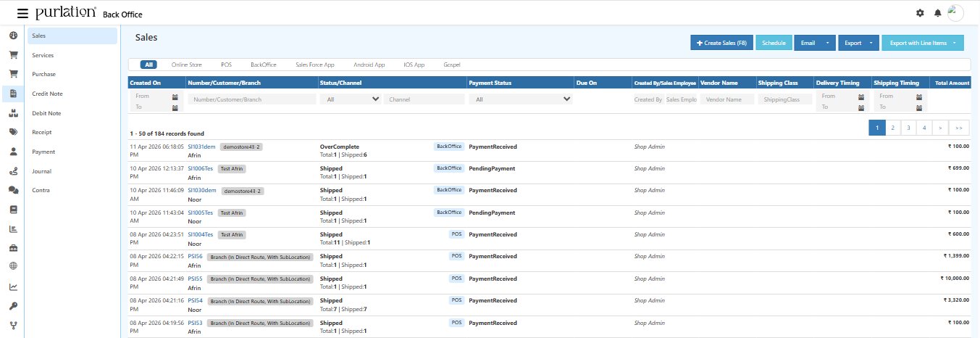Open Delivery Timing To calendar icon
The height and width of the screenshot is (338, 980).
(x=860, y=107)
